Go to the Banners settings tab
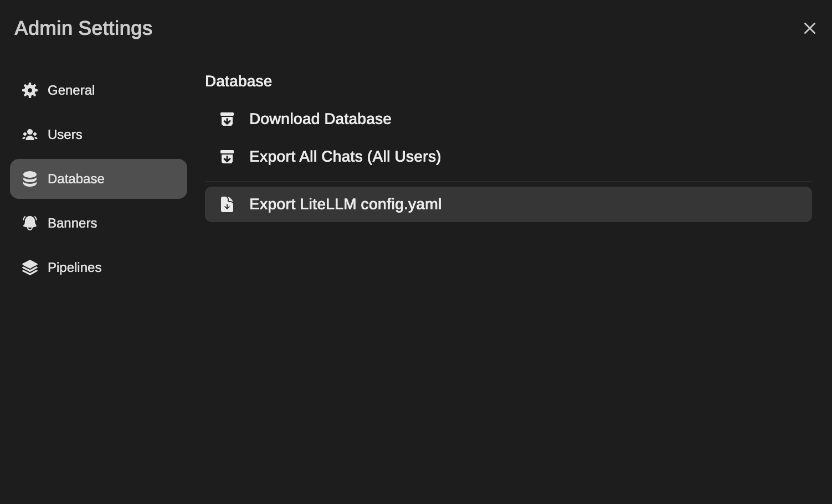This screenshot has width=832, height=504. 72,223
